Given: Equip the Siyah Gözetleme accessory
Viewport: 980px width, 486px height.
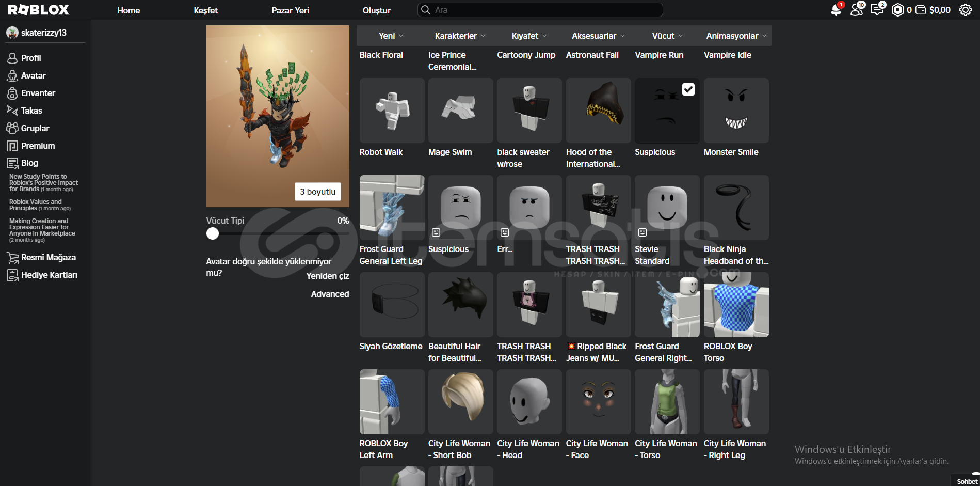Looking at the screenshot, I should click(392, 305).
